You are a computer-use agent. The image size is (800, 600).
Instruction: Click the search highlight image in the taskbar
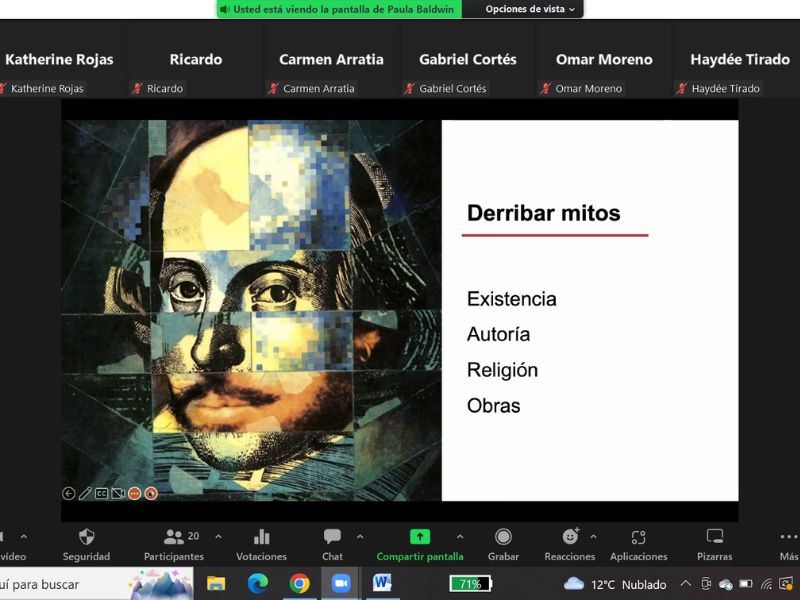click(x=161, y=585)
